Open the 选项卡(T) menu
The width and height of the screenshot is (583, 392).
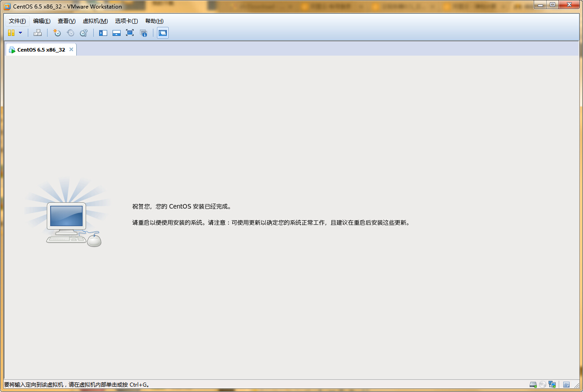[126, 21]
